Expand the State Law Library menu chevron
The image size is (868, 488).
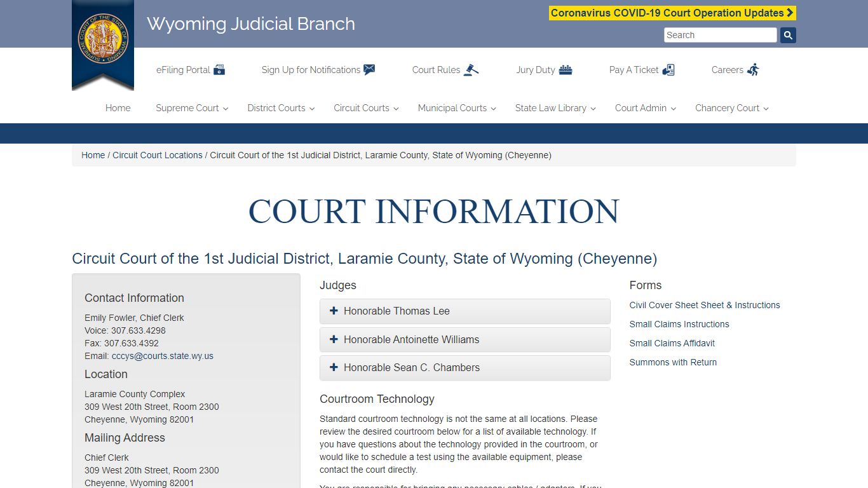[593, 109]
